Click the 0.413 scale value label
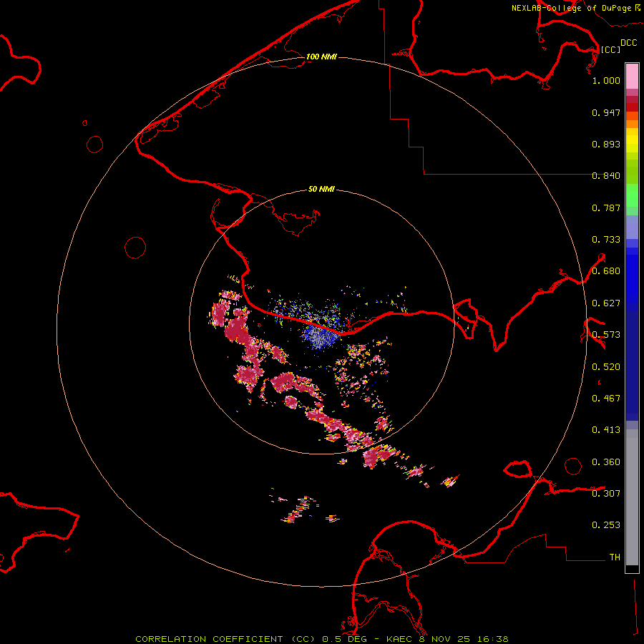Image resolution: width=644 pixels, height=644 pixels. 606,430
